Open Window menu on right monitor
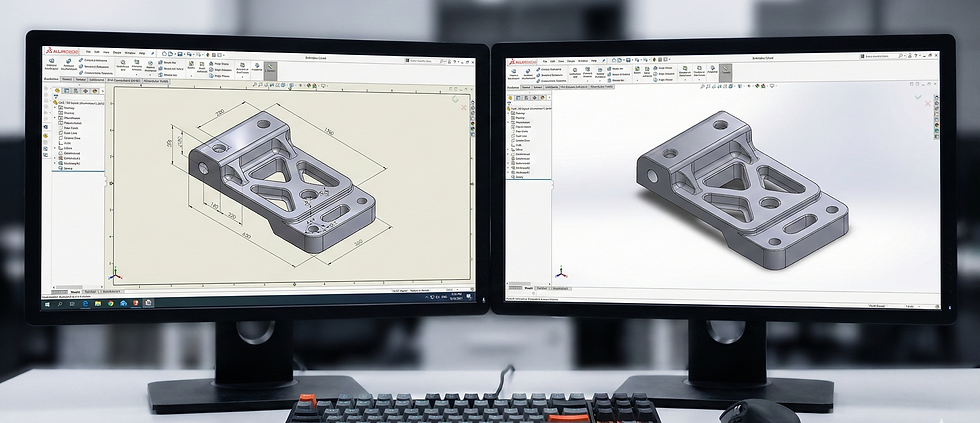The image size is (980, 423). [x=583, y=61]
